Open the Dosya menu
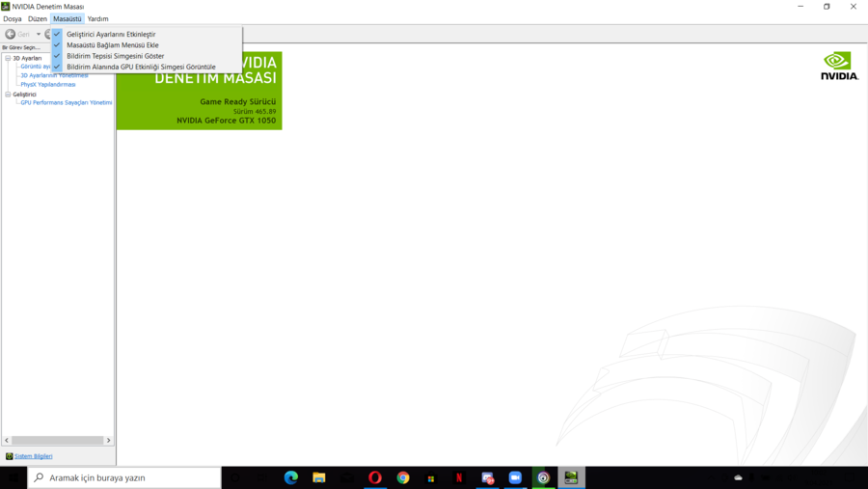 click(13, 19)
